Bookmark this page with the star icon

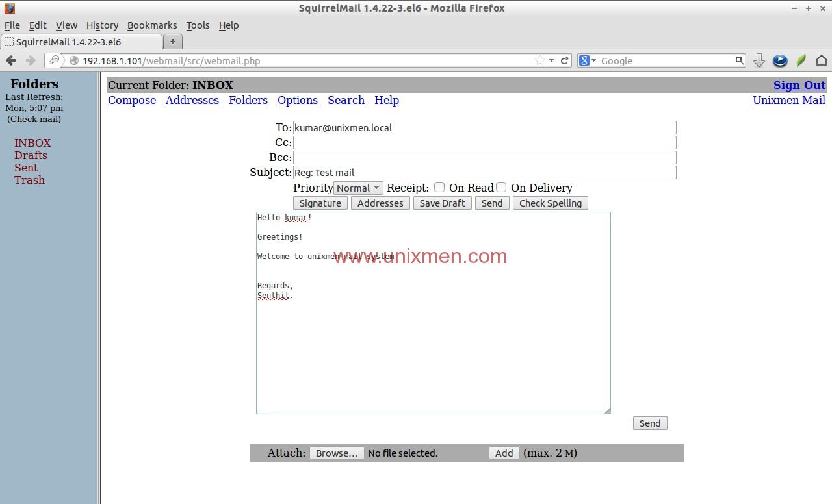(x=539, y=60)
